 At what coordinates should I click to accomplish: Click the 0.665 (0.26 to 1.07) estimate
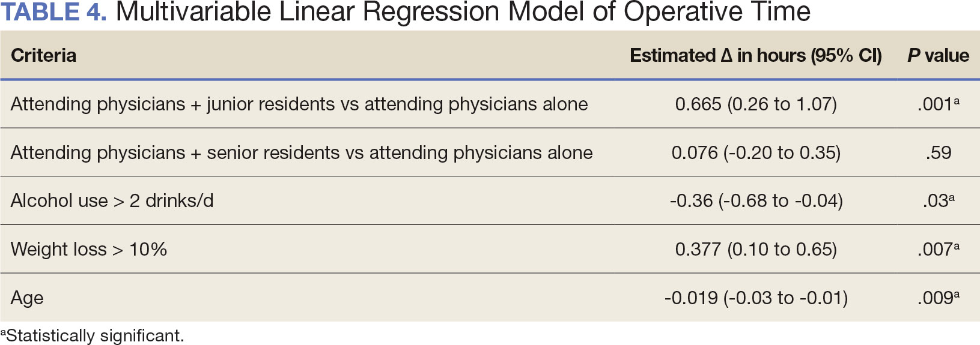click(x=756, y=104)
